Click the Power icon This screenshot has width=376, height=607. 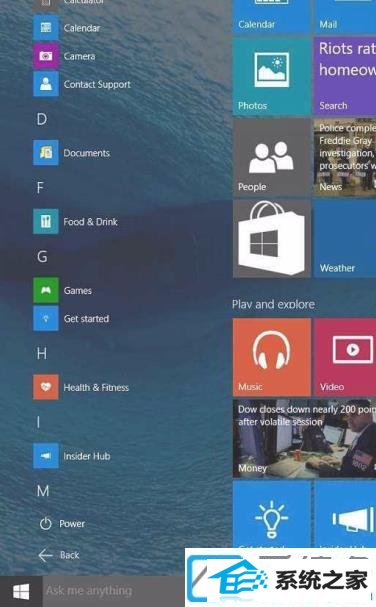click(45, 524)
